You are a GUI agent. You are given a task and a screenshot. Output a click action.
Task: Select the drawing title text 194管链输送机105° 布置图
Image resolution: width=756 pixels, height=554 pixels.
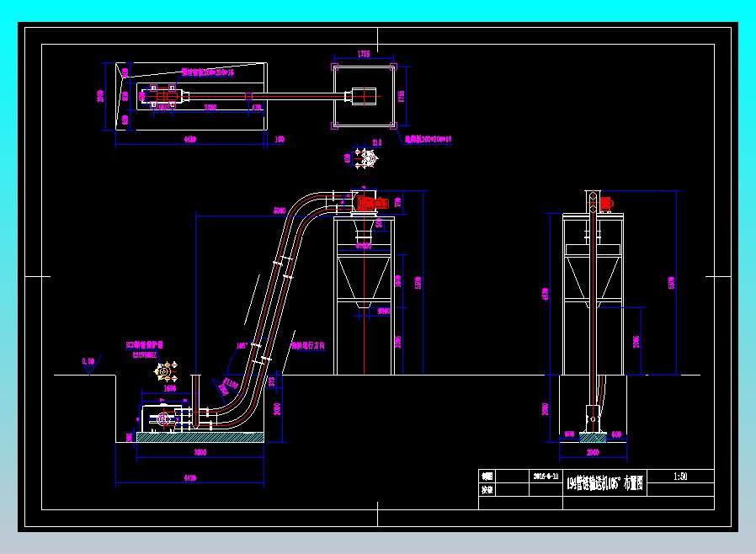pyautogui.click(x=604, y=482)
